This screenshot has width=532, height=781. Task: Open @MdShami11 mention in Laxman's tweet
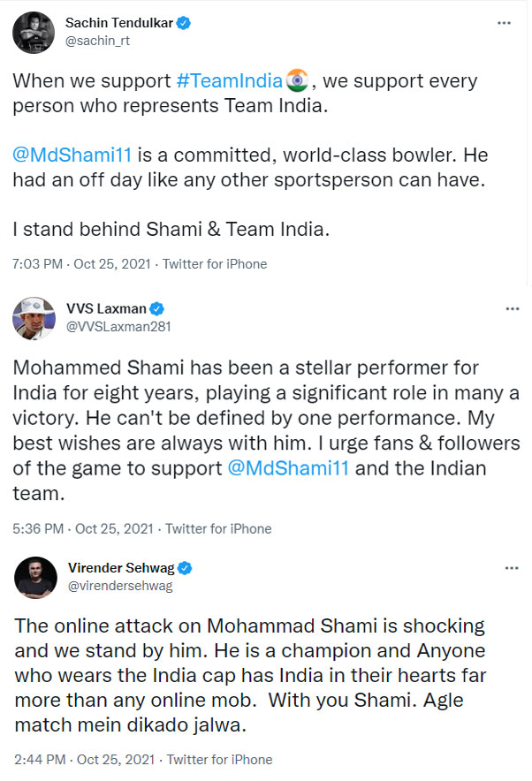[288, 467]
